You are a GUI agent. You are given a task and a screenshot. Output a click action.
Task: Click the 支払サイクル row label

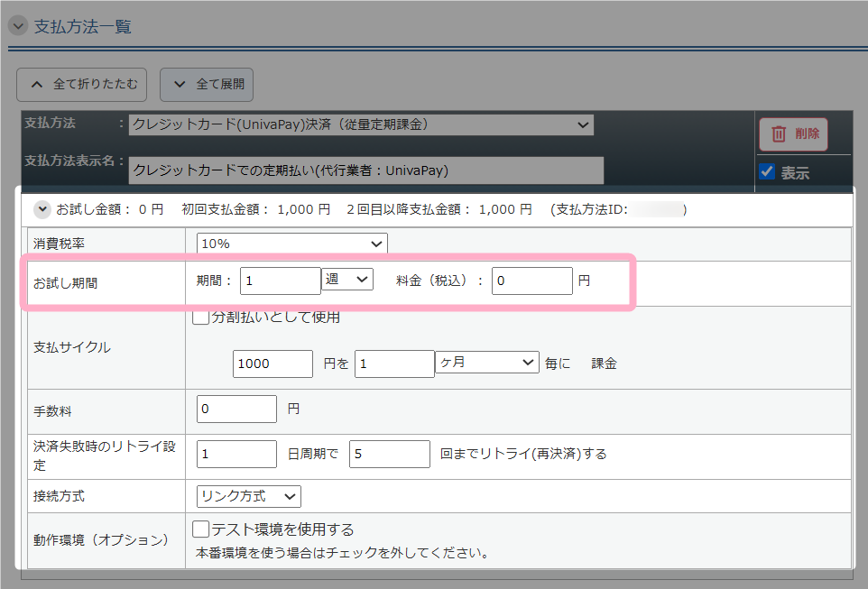click(72, 347)
